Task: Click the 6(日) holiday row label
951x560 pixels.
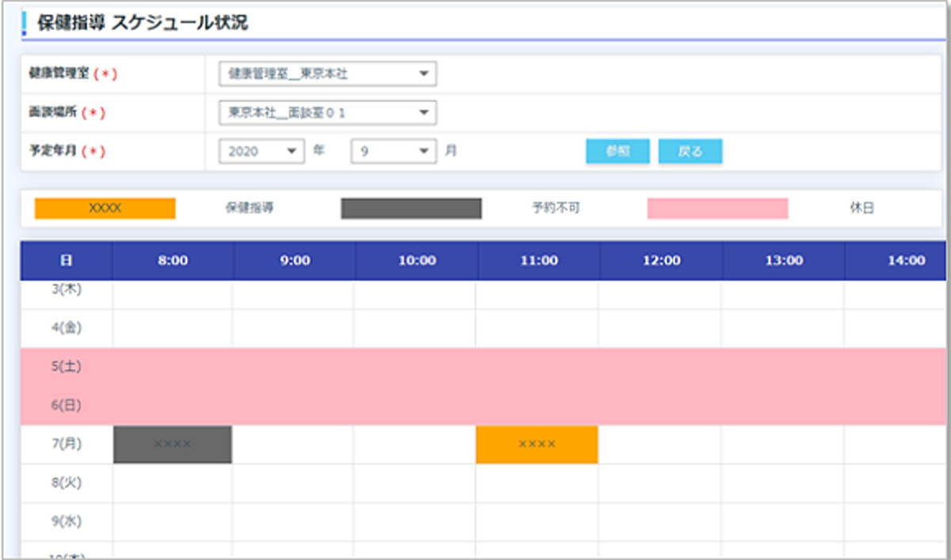Action: point(67,406)
